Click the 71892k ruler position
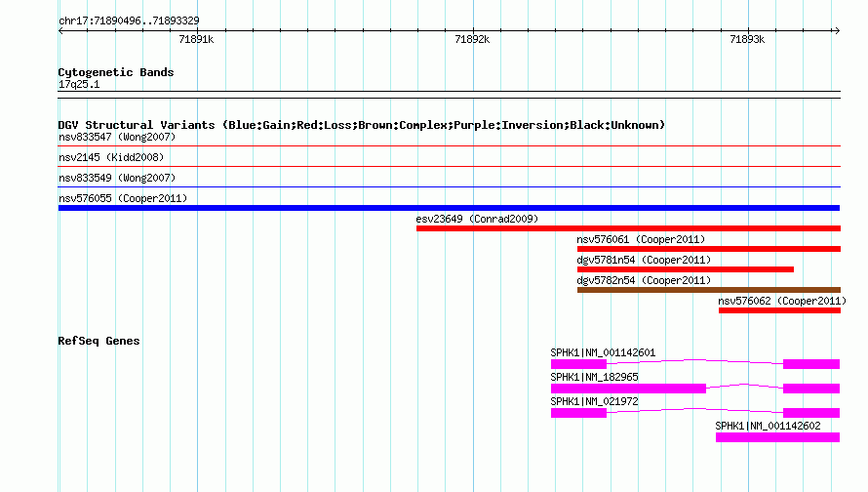Screen dimensions: 868x492 coord(472,39)
